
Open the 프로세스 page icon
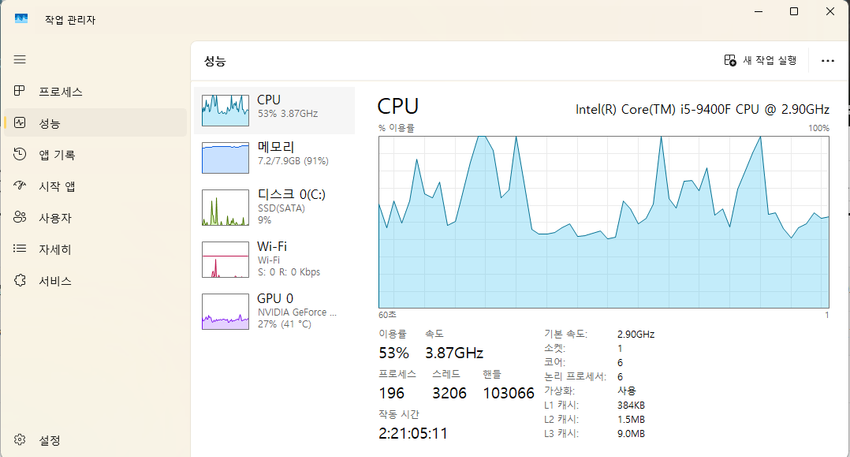pyautogui.click(x=20, y=91)
